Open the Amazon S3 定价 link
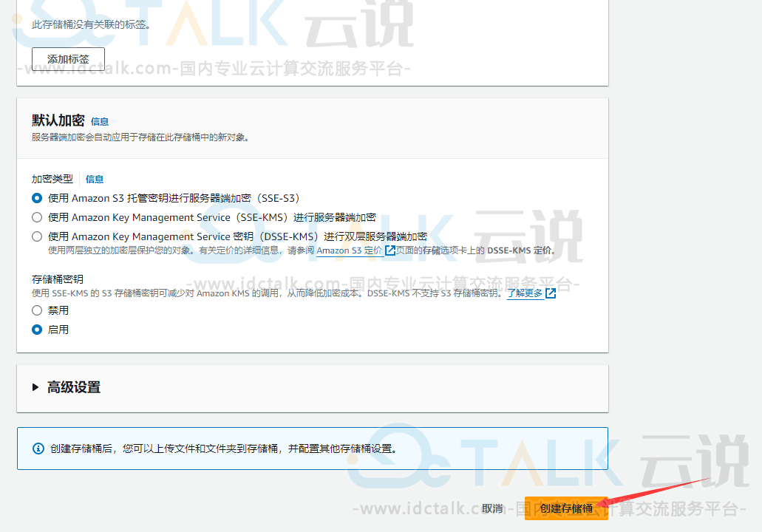 coord(349,250)
